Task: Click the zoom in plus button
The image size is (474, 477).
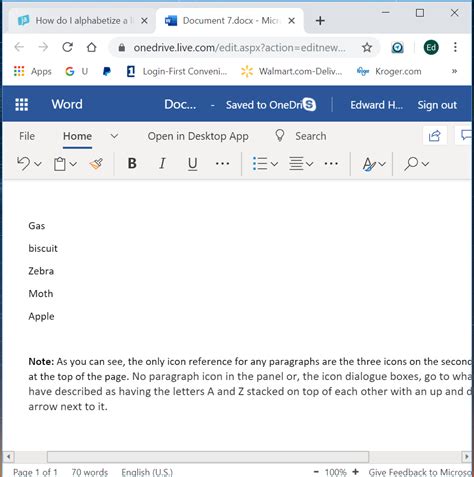Action: point(356,472)
